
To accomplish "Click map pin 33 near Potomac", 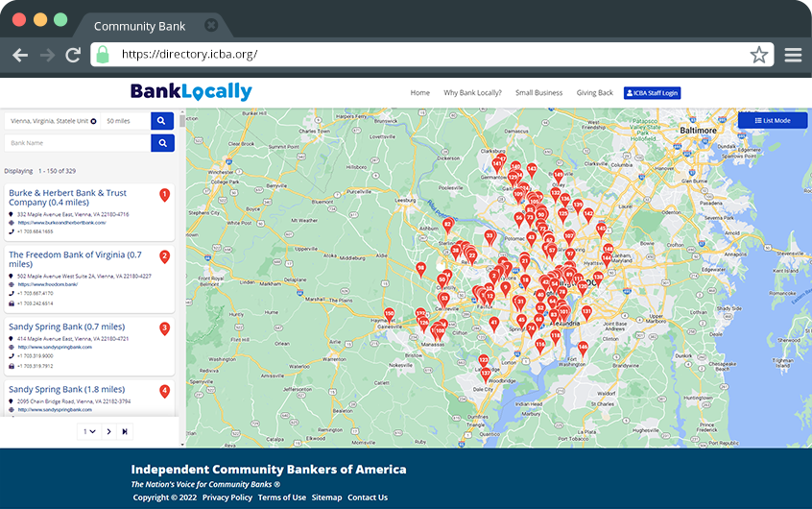I will click(490, 237).
